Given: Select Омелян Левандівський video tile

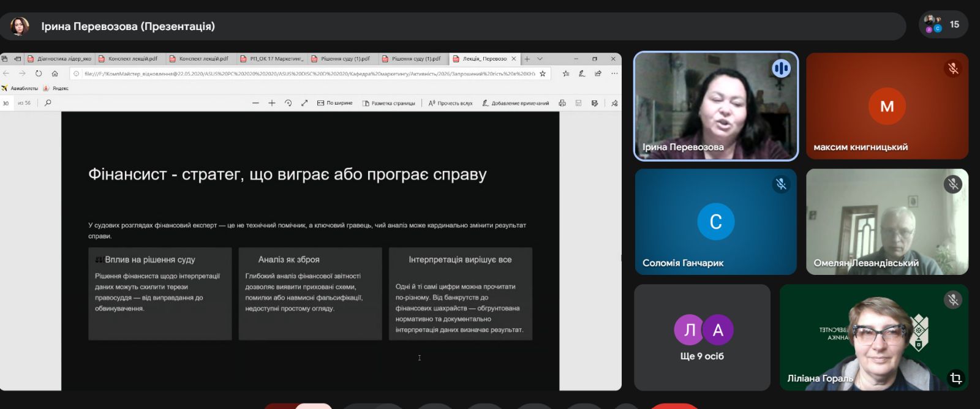Looking at the screenshot, I should [x=887, y=222].
